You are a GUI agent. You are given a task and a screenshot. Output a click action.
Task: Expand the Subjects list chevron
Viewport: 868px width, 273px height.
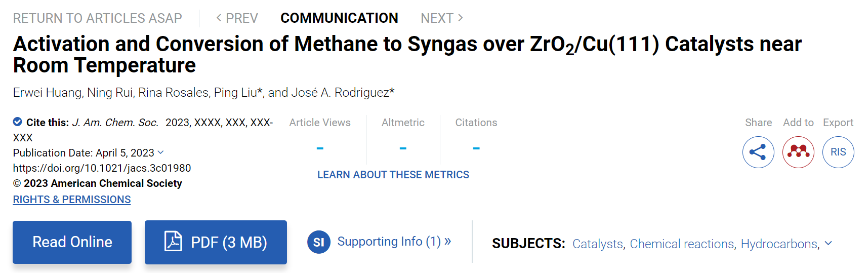[828, 243]
